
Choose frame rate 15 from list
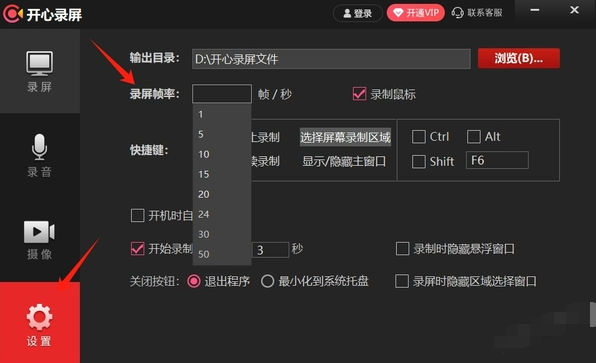[222, 174]
